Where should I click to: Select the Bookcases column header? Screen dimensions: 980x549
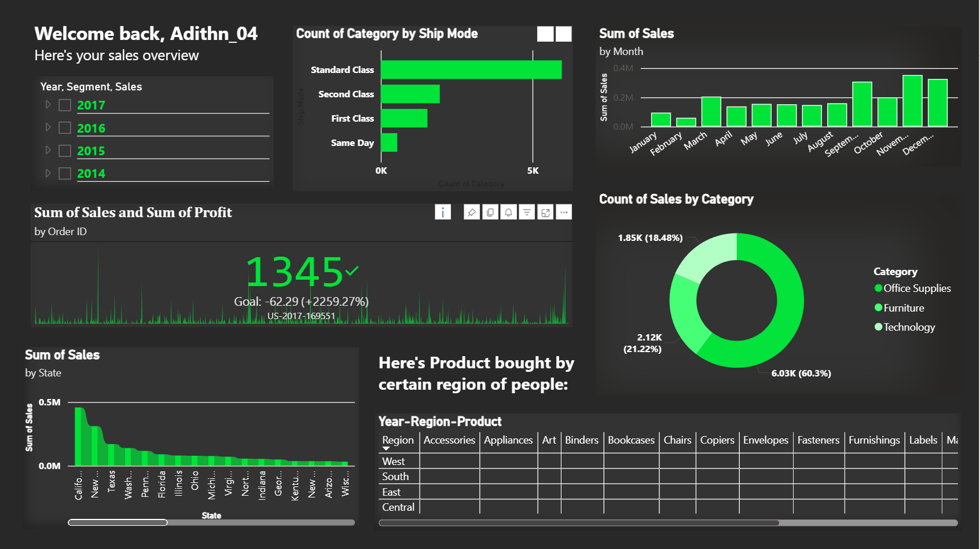pos(631,440)
